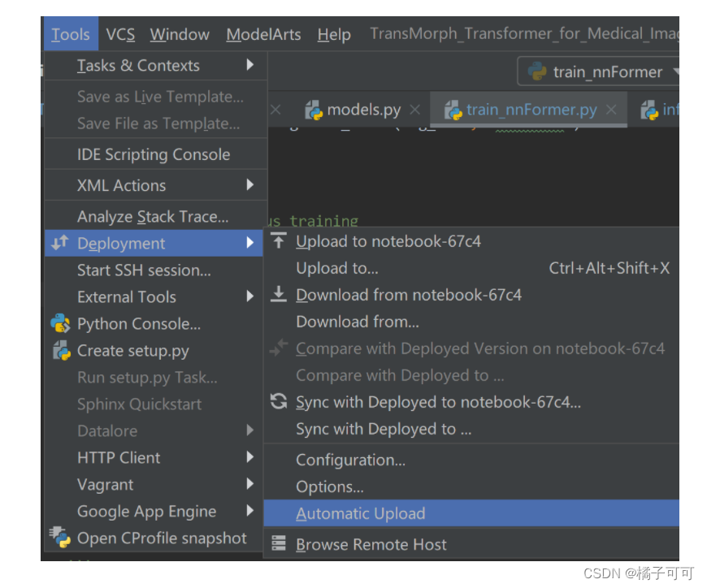Select Compare with Deployed to ... entry

[x=471, y=376]
